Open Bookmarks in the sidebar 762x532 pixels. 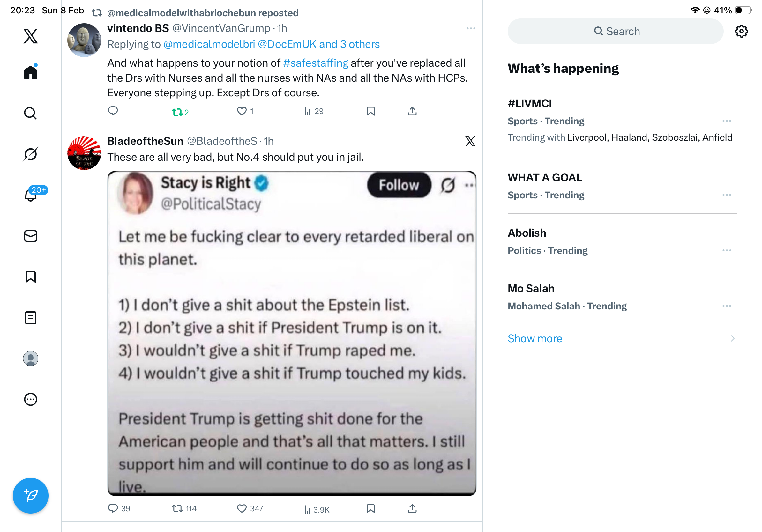(x=31, y=277)
